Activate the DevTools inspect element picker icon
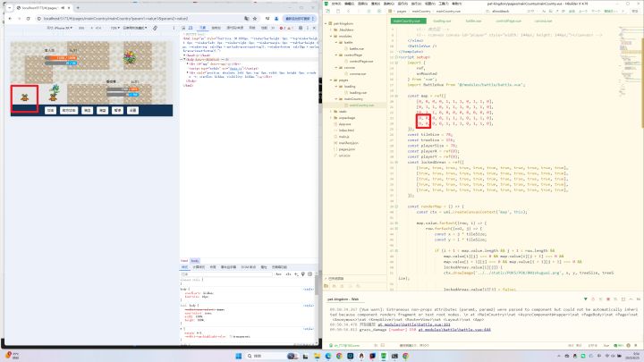The height and width of the screenshot is (362, 644). (x=185, y=29)
